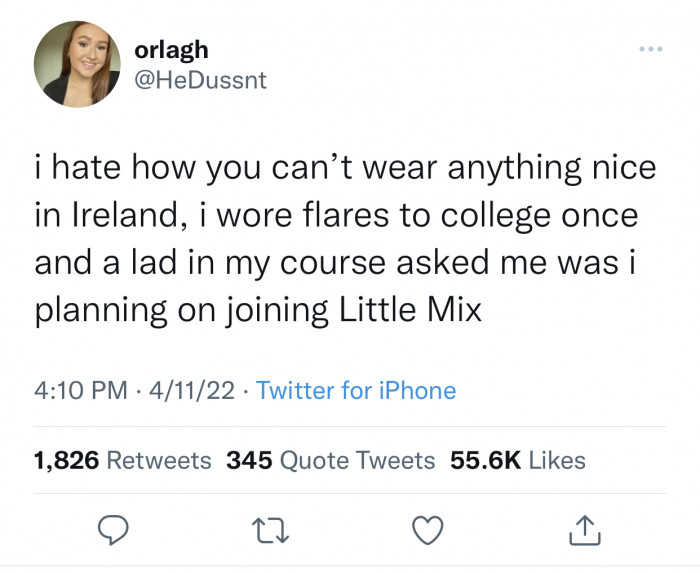
Task: Open the share icon menu
Action: (x=585, y=530)
